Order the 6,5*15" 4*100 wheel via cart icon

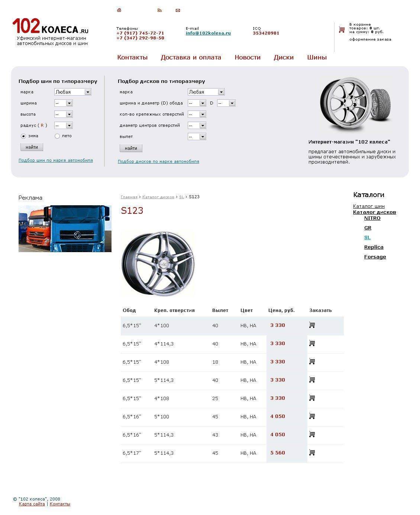(312, 325)
